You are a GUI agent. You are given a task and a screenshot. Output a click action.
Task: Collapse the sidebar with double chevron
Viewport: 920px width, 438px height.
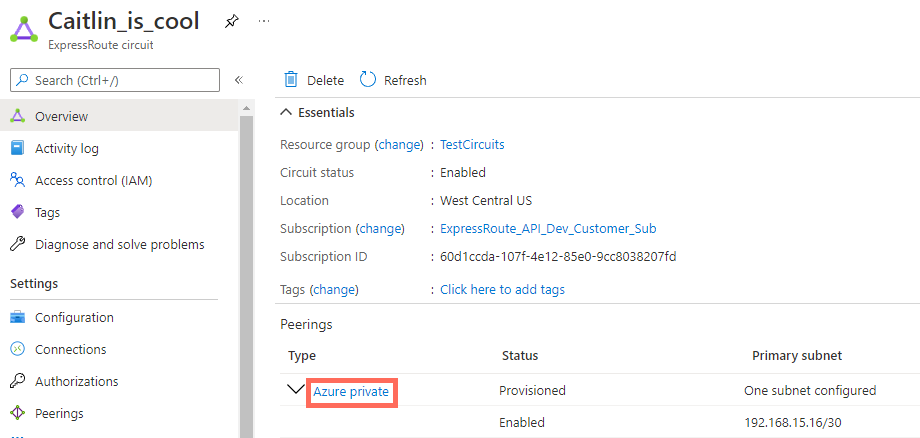point(239,80)
